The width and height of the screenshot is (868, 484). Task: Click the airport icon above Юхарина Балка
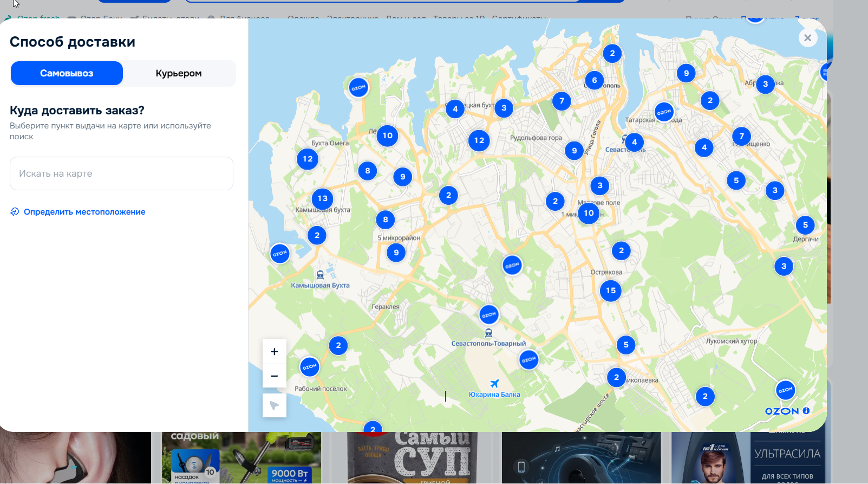494,384
